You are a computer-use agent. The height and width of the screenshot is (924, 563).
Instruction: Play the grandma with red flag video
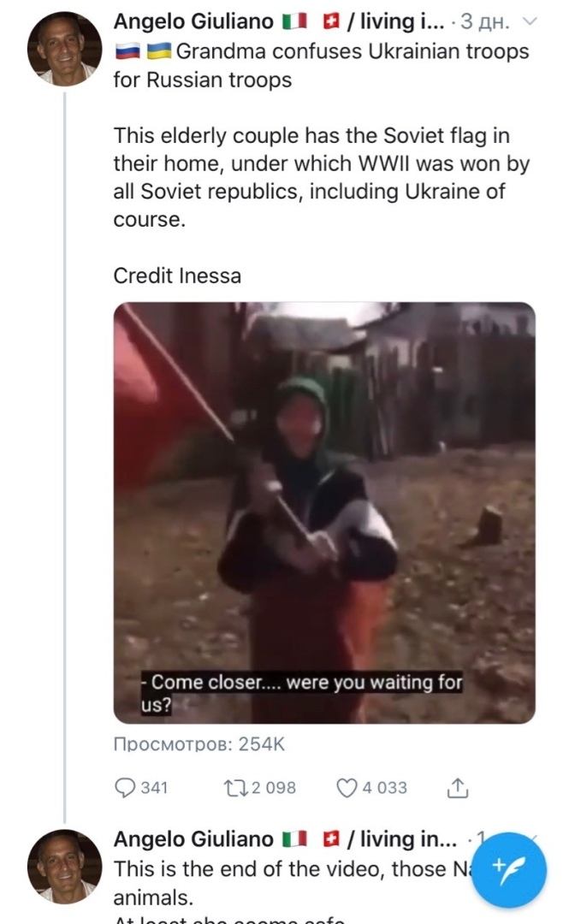click(x=324, y=512)
